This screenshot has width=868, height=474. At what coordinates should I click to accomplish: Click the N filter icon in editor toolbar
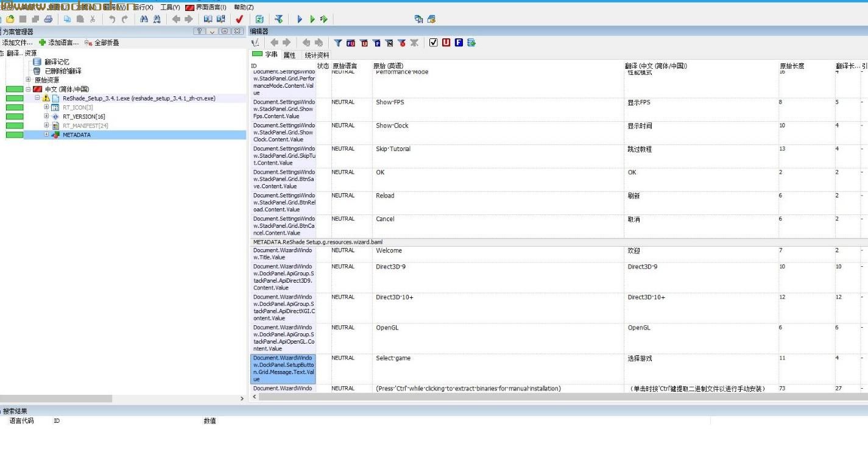coord(389,43)
